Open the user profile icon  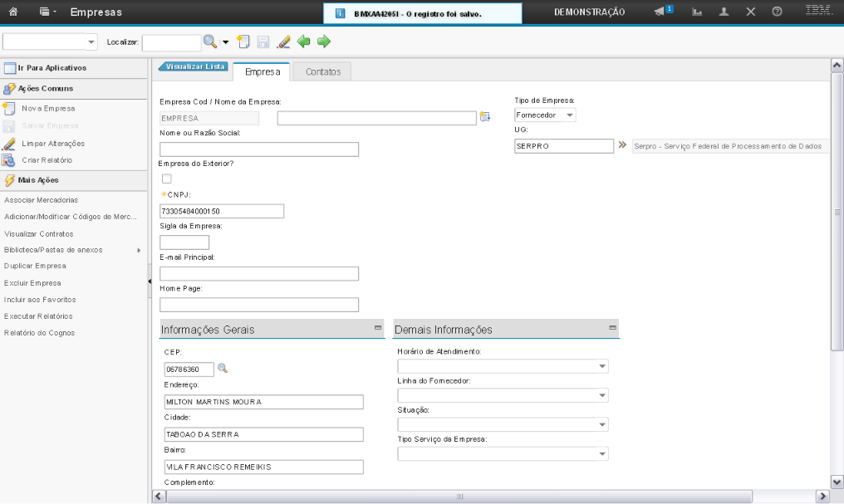[724, 12]
